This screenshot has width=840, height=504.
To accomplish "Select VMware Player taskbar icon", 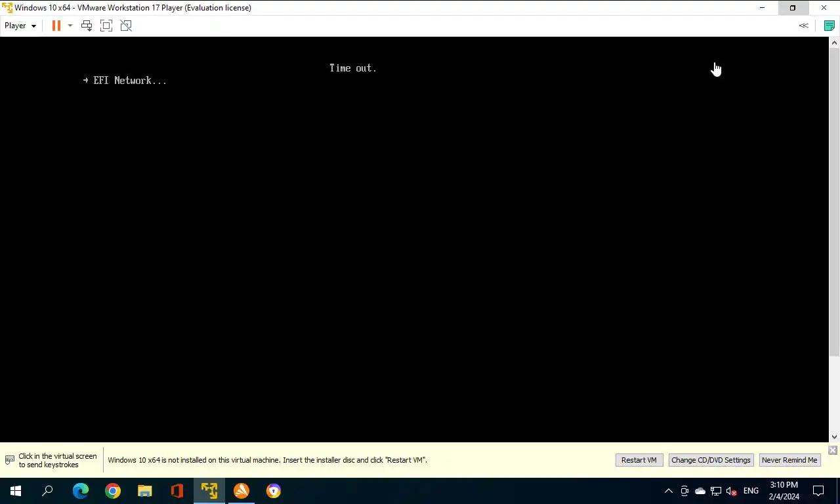I will pos(209,491).
